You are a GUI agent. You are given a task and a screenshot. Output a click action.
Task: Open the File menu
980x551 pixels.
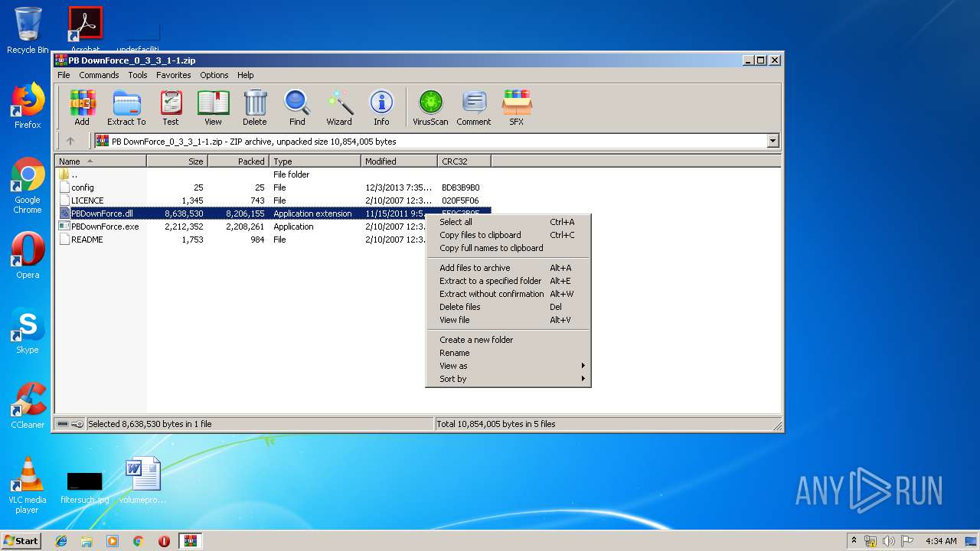(x=64, y=75)
